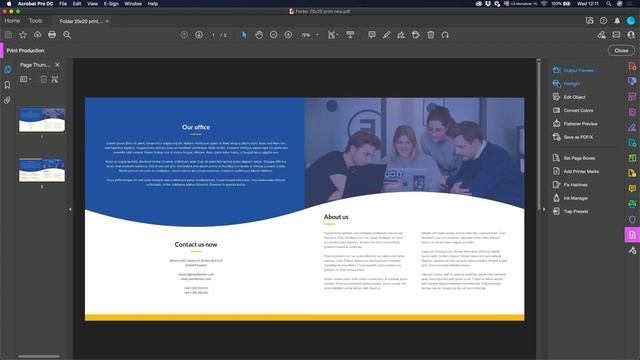Zoom out with the minus icon

(x=273, y=35)
